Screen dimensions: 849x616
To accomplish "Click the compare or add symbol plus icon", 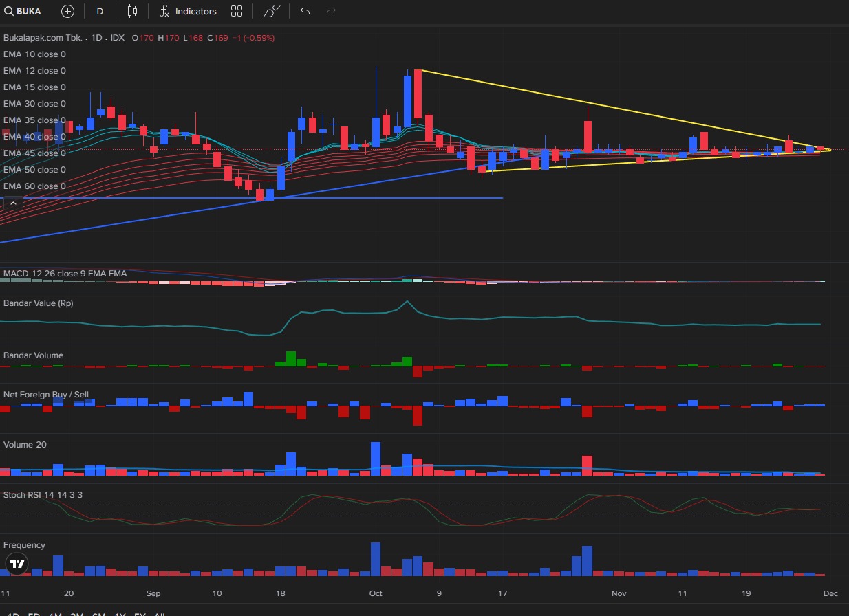I will click(x=67, y=11).
